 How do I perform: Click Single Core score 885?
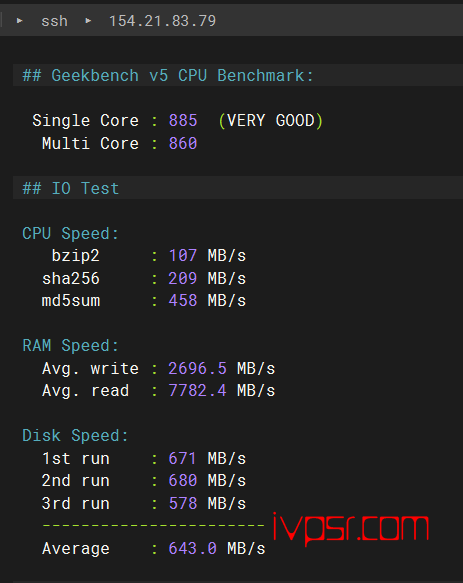pos(183,121)
